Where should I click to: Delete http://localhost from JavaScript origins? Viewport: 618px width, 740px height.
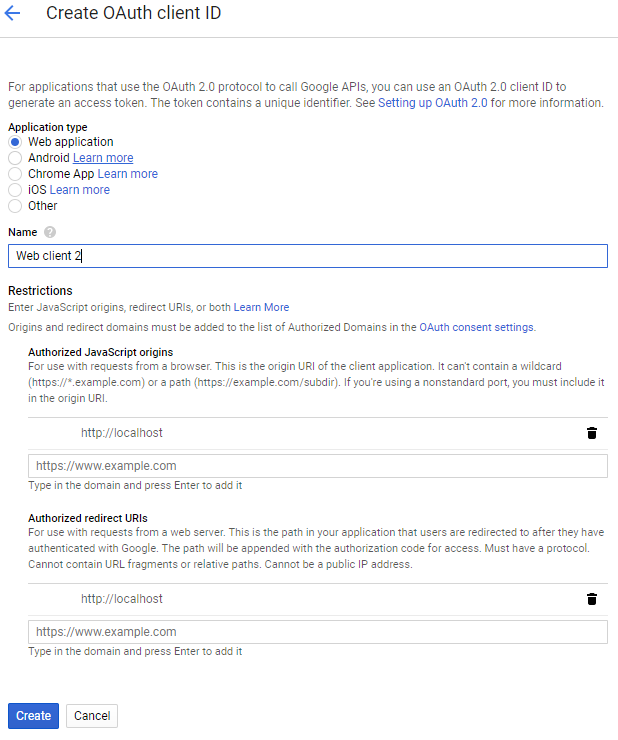[x=592, y=433]
